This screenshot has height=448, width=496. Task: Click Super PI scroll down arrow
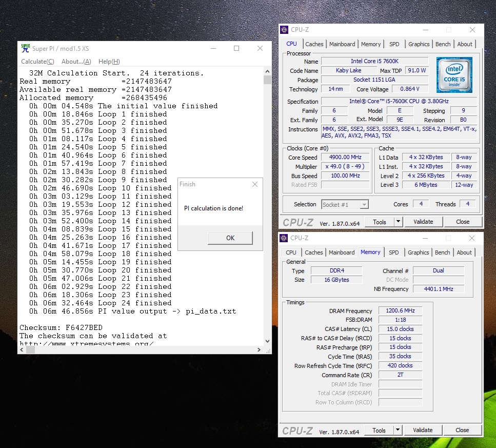tap(267, 341)
